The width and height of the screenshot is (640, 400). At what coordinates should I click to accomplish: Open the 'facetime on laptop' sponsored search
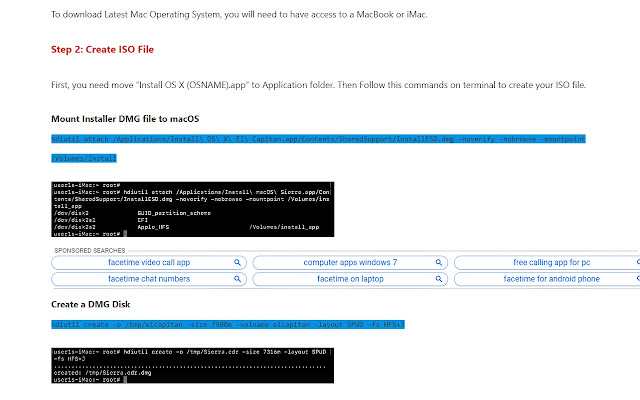click(350, 279)
